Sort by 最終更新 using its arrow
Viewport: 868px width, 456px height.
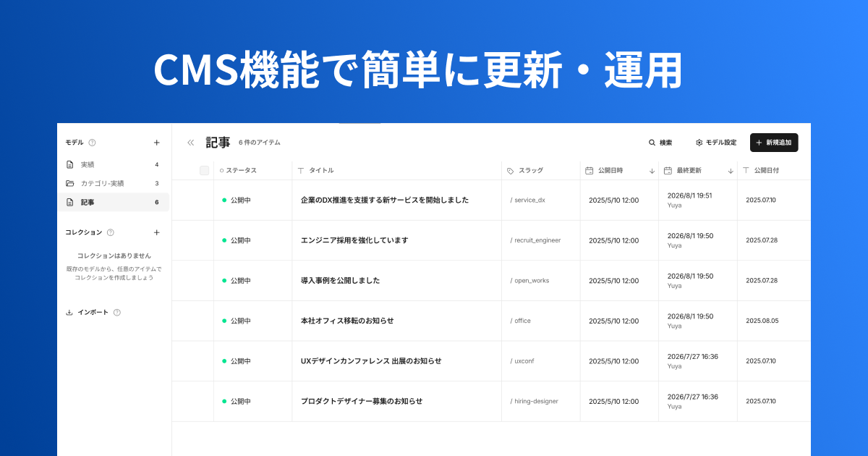coord(731,171)
